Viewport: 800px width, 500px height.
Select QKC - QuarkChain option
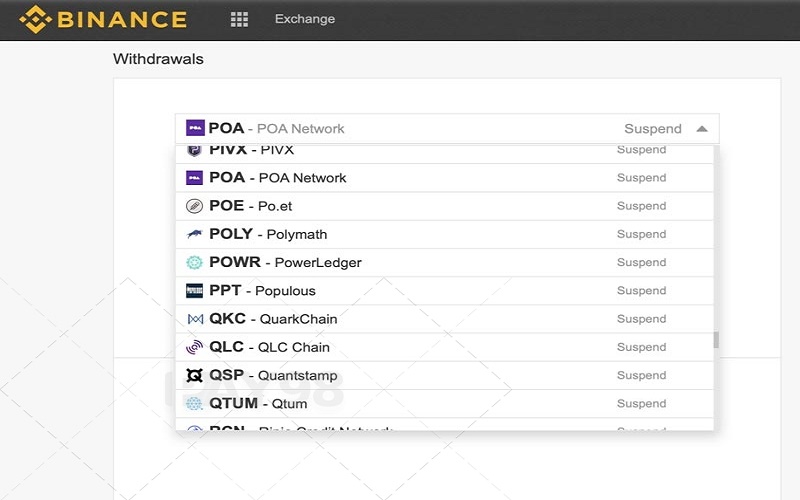point(444,319)
